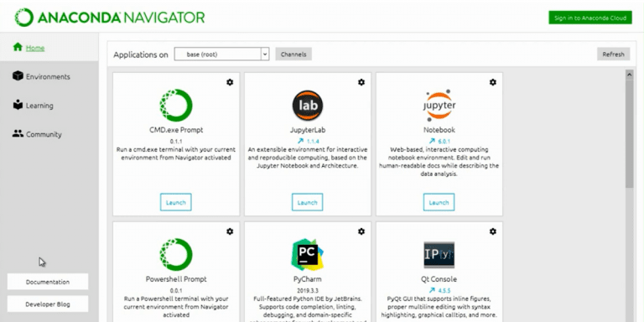Screen dimensions: 644x322
Task: Click the Applications on label
Action: [141, 55]
